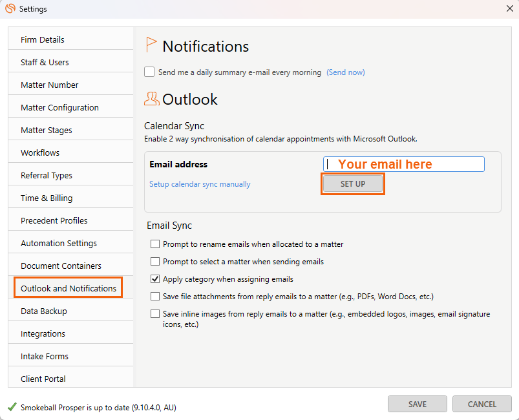Open Precedent Profiles section
This screenshot has height=420, width=519.
point(71,220)
